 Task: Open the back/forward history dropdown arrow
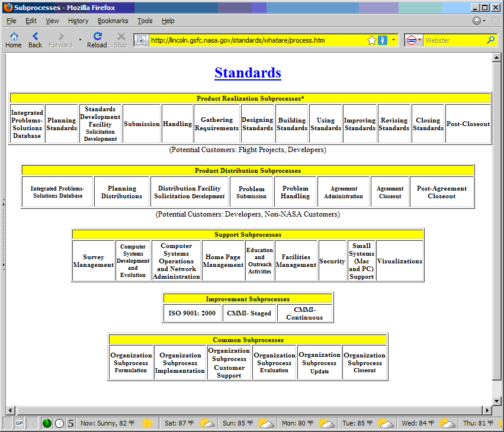(x=80, y=40)
